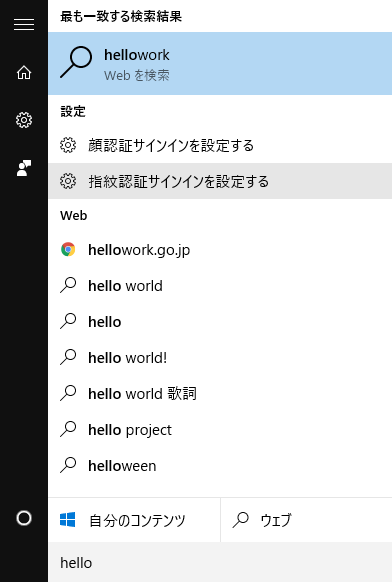Open 指紋認証サインインを設定する setting
Image resolution: width=392 pixels, height=582 pixels.
220,181
